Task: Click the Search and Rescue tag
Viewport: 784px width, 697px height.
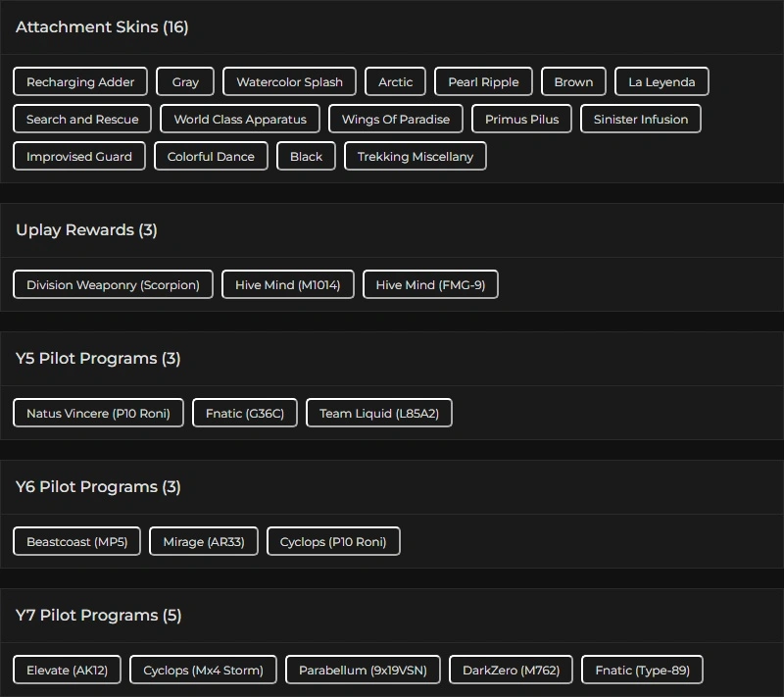Action: click(x=82, y=119)
